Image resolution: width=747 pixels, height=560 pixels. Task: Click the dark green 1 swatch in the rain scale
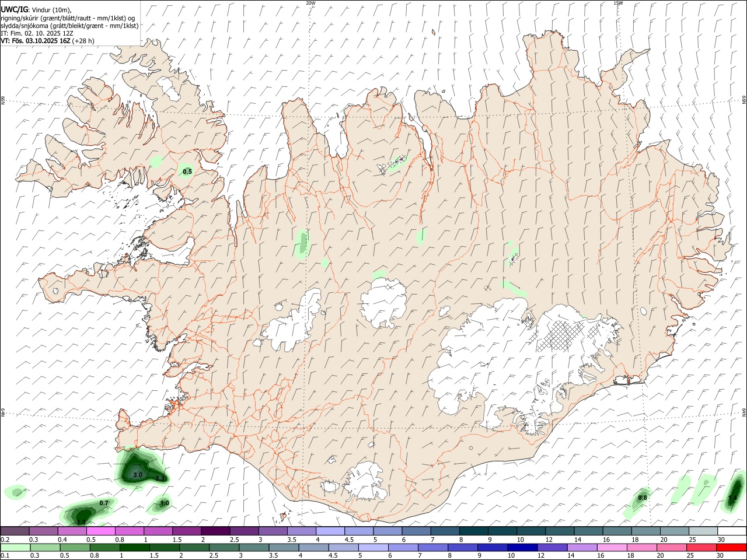[x=135, y=547]
